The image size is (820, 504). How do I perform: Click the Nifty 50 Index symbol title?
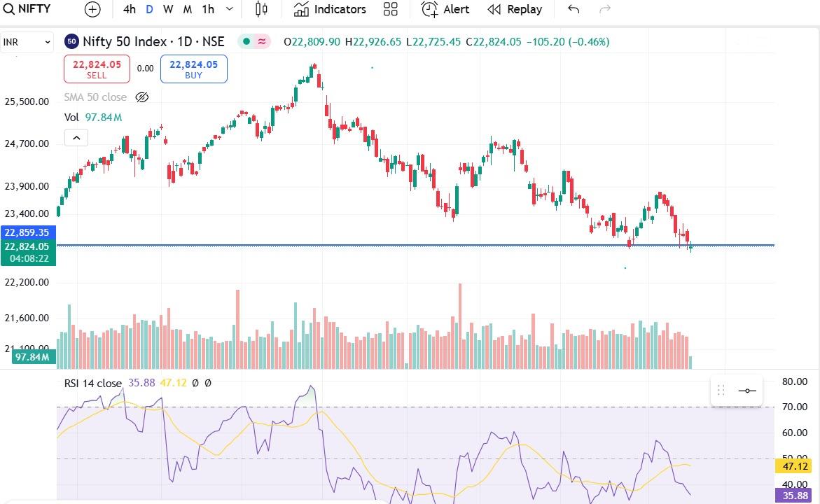153,42
